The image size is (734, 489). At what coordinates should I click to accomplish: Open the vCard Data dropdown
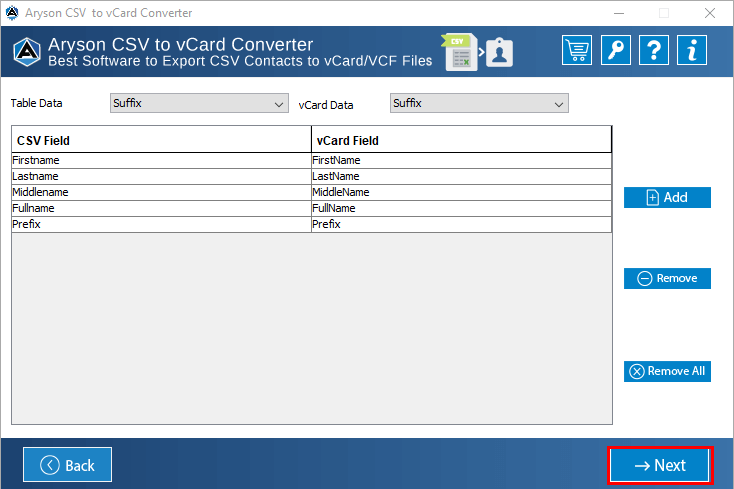(479, 103)
